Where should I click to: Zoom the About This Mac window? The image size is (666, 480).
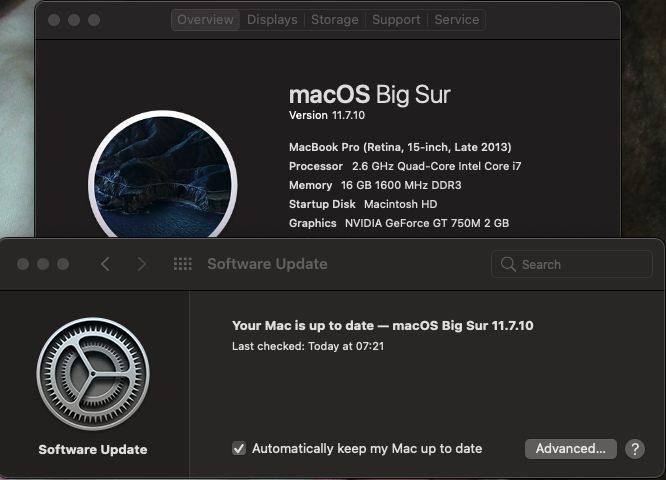(x=94, y=20)
